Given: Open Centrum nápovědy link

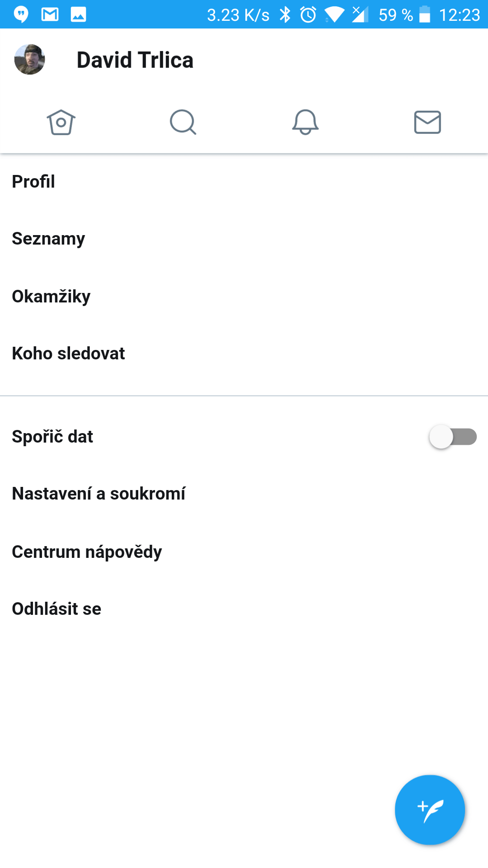Looking at the screenshot, I should (x=87, y=552).
